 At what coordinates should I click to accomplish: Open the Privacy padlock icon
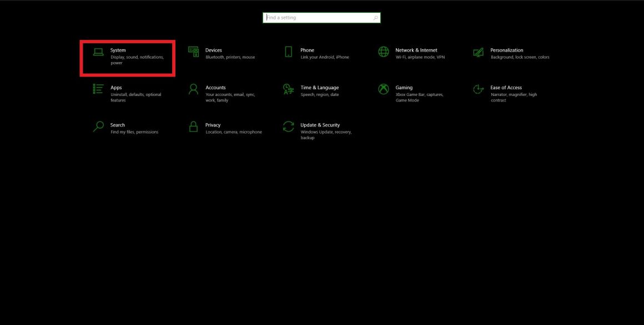(x=193, y=126)
